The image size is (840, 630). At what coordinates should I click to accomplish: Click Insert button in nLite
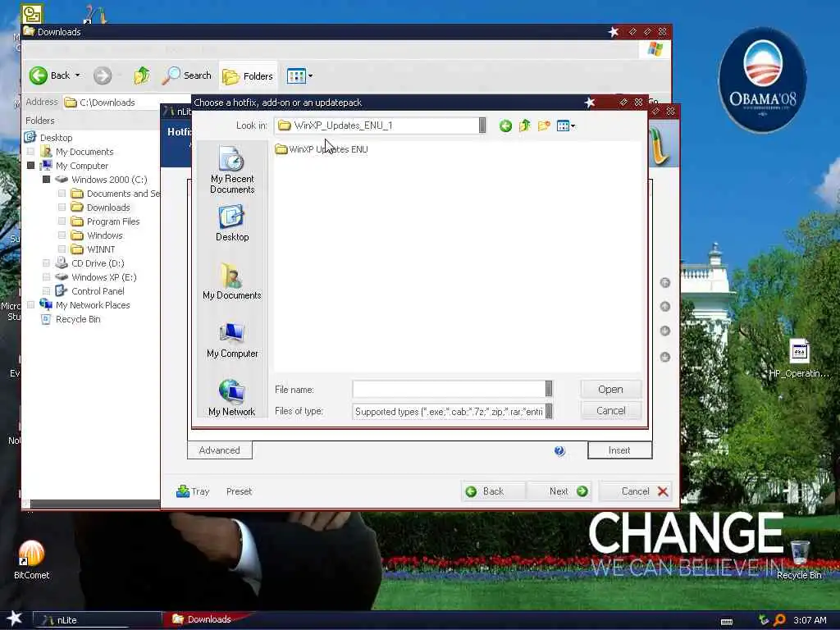point(620,450)
